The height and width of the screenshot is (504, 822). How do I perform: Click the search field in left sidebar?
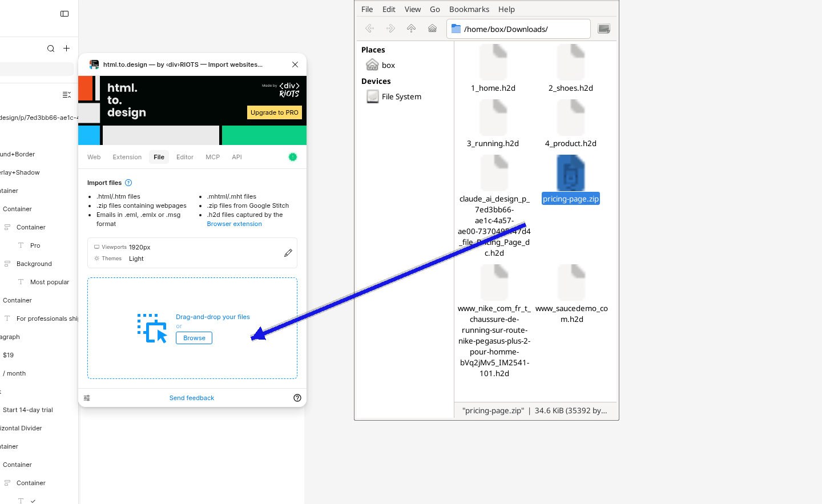click(x=37, y=69)
